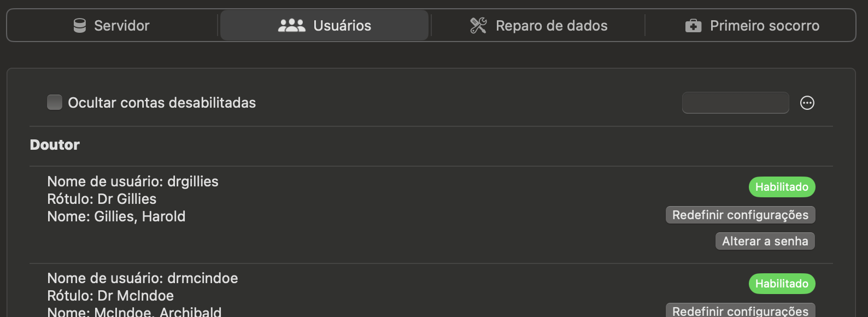Click Redefinir configurações for Dr McIndoe
Viewport: 868px width, 317px height.
coord(740,310)
